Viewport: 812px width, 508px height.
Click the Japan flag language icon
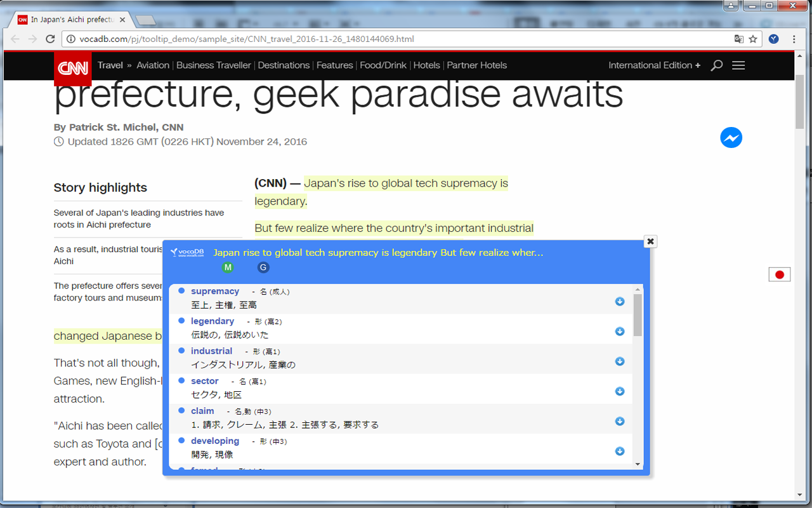tap(780, 274)
